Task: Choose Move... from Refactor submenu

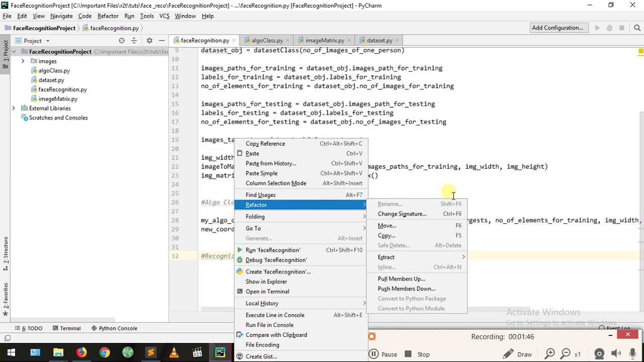Action: pyautogui.click(x=417, y=226)
